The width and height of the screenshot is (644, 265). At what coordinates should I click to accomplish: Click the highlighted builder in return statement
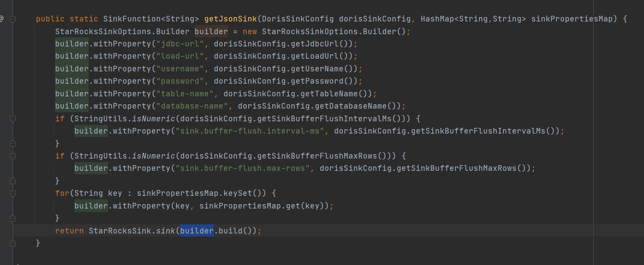click(197, 230)
